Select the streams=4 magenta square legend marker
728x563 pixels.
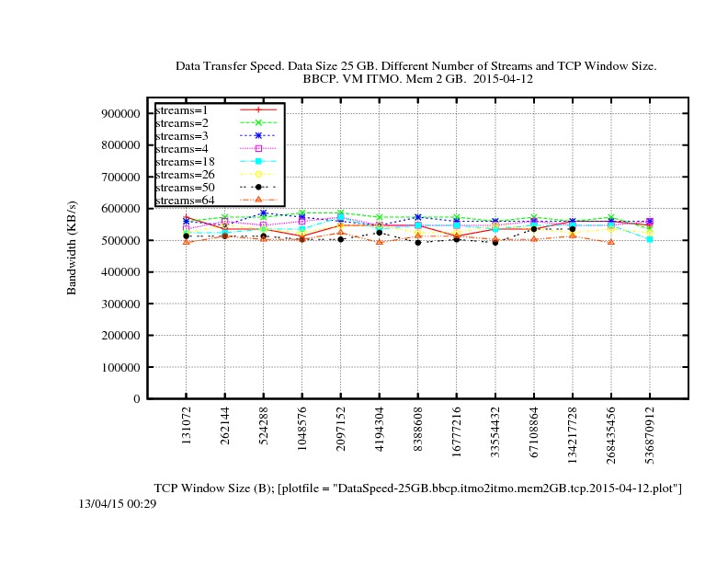click(x=258, y=148)
